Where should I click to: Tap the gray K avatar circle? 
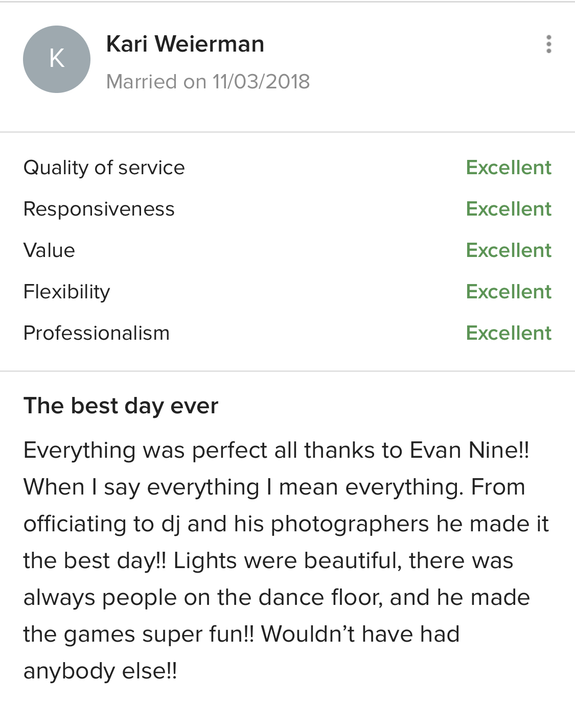[x=57, y=59]
